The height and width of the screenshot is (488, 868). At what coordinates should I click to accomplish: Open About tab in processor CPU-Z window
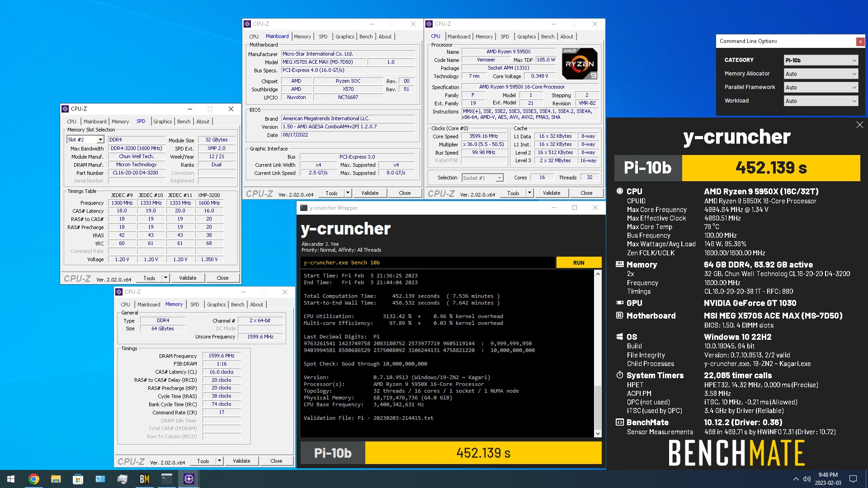[566, 37]
